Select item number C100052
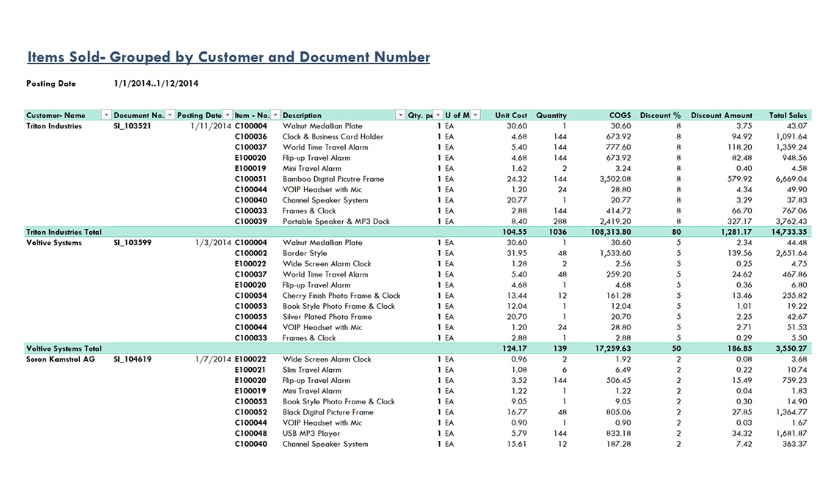The height and width of the screenshot is (504, 837). (251, 412)
